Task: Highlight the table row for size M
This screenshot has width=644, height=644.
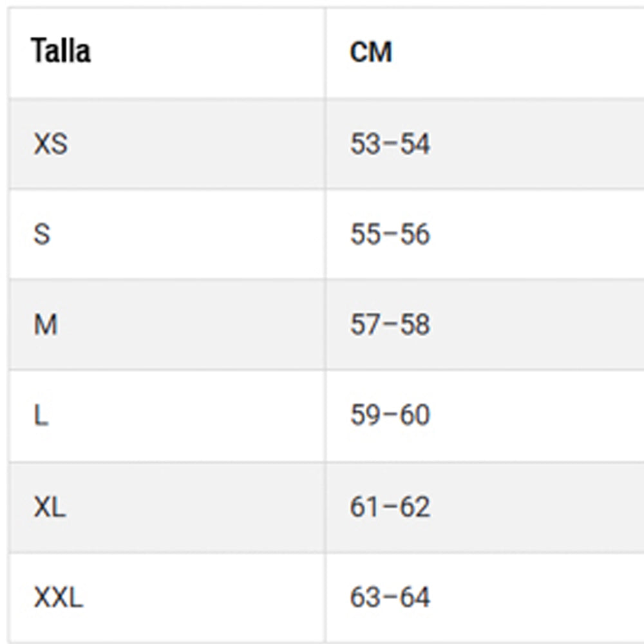Action: tap(193, 325)
